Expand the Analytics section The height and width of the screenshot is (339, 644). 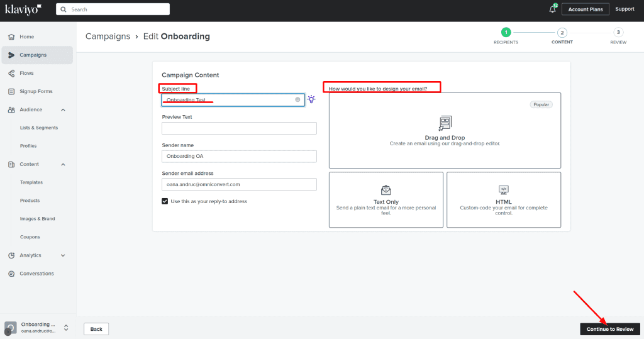[x=63, y=255]
